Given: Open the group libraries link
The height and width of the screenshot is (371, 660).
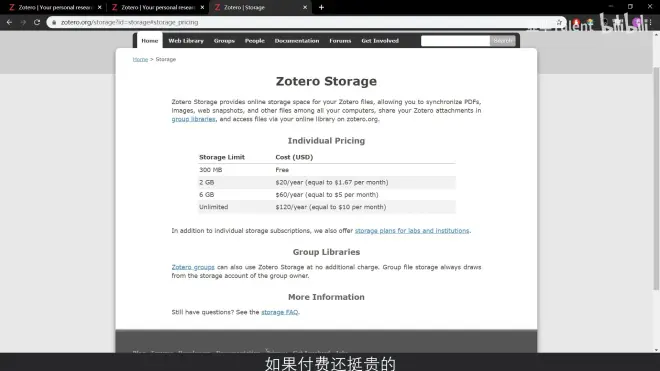Looking at the screenshot, I should click(x=193, y=119).
